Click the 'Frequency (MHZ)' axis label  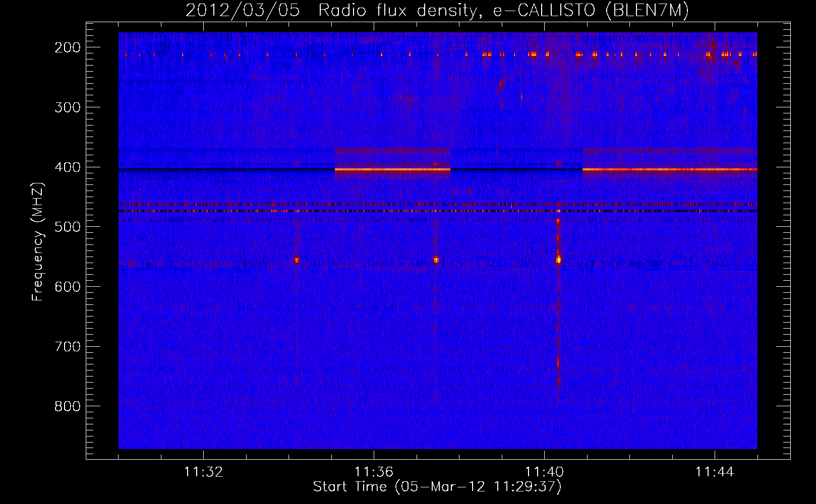(37, 241)
